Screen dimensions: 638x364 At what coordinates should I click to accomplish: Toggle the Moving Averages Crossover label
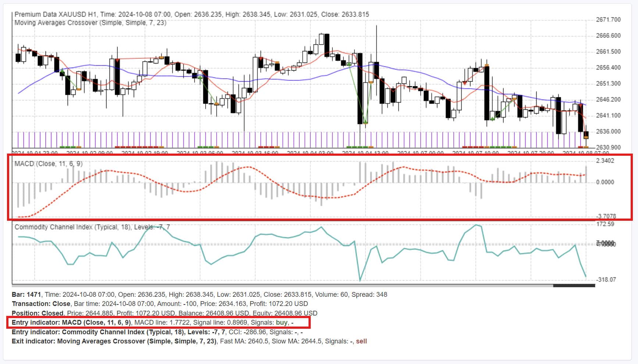pos(90,23)
